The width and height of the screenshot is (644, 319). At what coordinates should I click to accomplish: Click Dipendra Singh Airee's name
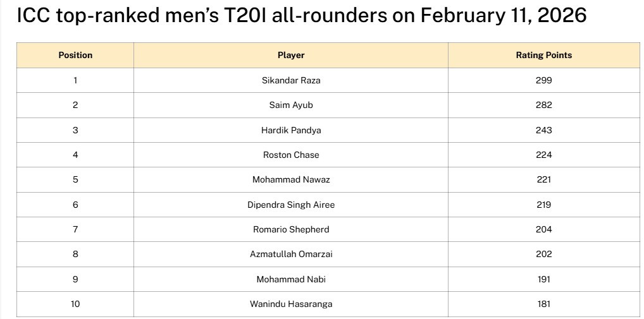[291, 205]
